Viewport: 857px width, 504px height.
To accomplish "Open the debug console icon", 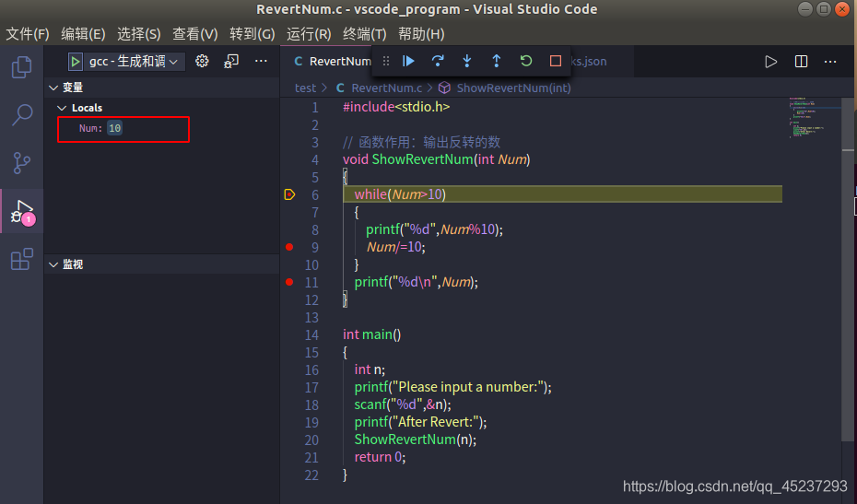I will click(x=231, y=61).
